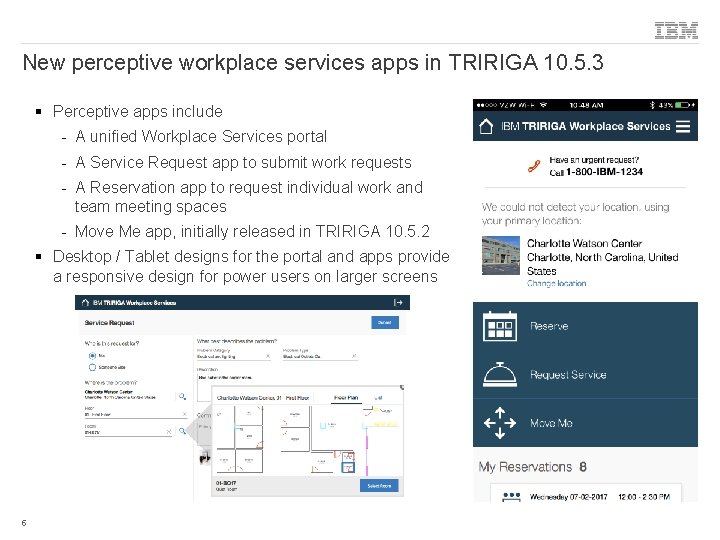The height and width of the screenshot is (540, 720).
Task: Click the highlighted blue room on the floor plan
Action: (x=348, y=467)
